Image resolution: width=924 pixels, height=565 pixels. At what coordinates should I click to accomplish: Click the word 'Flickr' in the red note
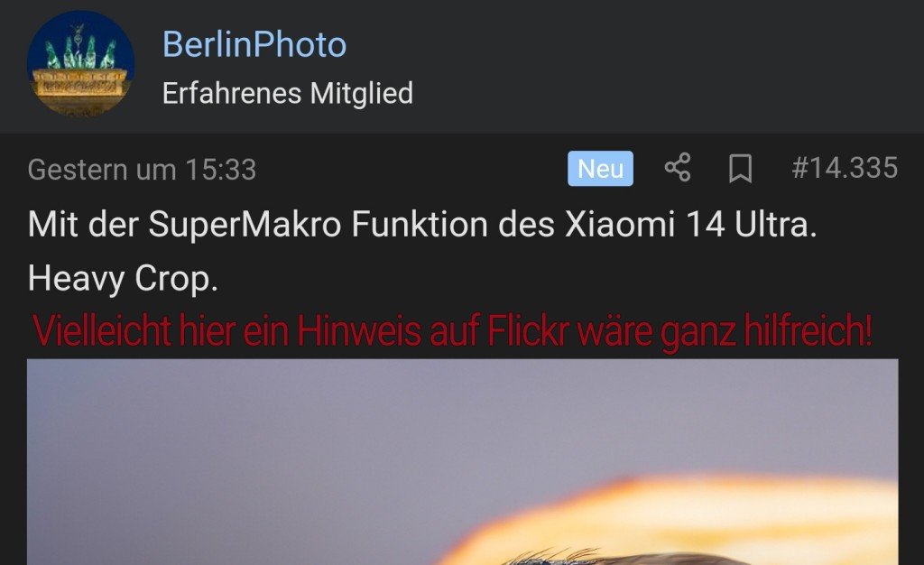point(528,331)
